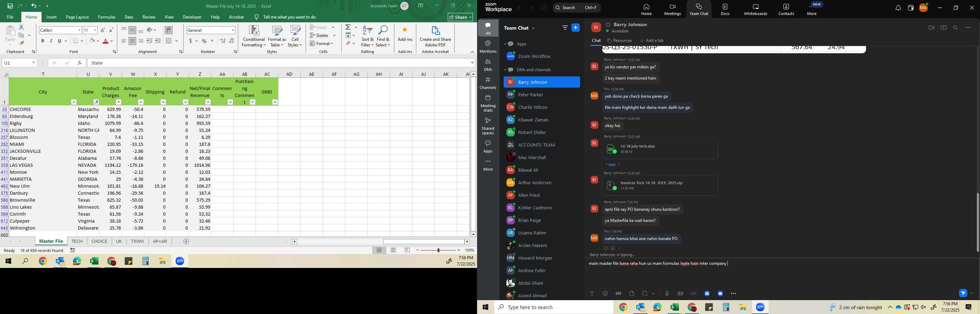The width and height of the screenshot is (980, 314).
Task: Open the Whiteboards tab in Zoom
Action: click(755, 9)
